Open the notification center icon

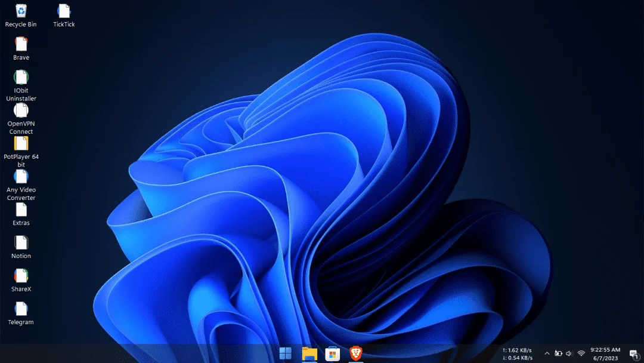coord(634,354)
